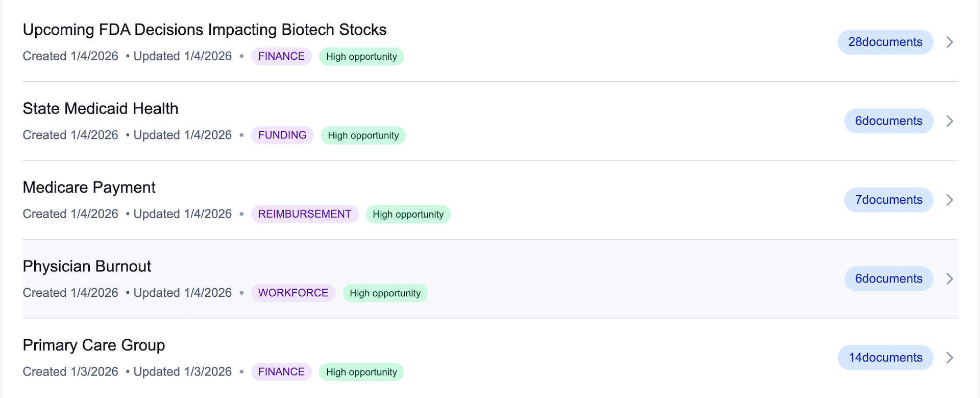Click the 6 documents badge for Physician Burnout
This screenshot has height=398, width=980.
[x=889, y=279]
